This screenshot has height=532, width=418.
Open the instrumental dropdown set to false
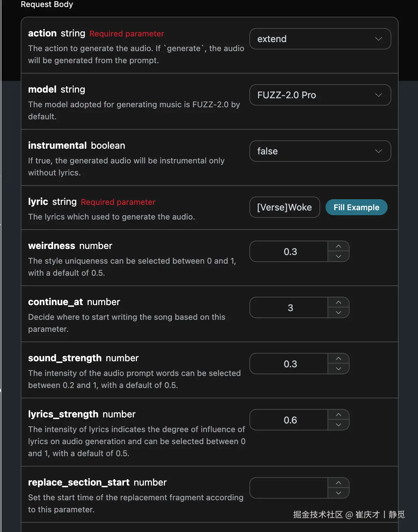(x=320, y=151)
